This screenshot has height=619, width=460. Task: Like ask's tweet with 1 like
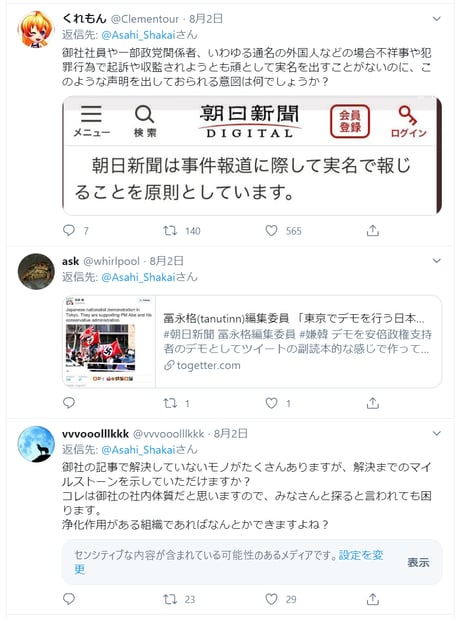click(271, 403)
